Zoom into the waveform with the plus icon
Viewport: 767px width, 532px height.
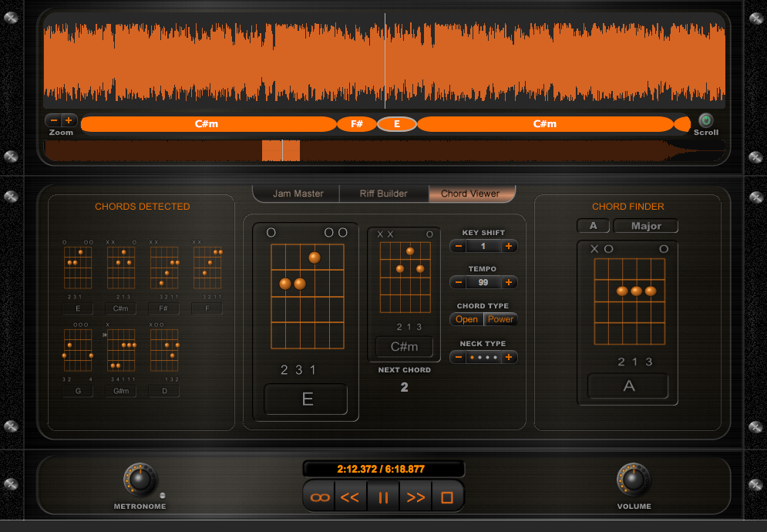pos(69,120)
